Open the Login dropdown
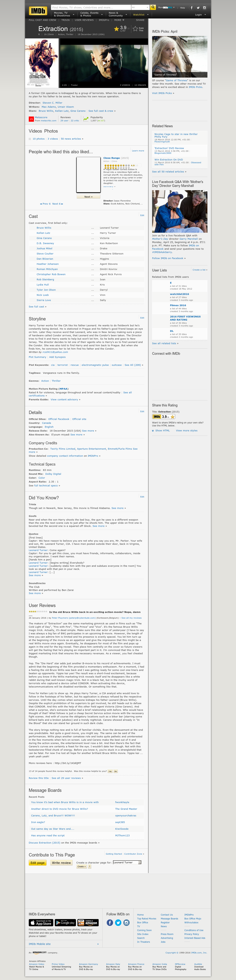The height and width of the screenshot is (980, 236). 200,15
